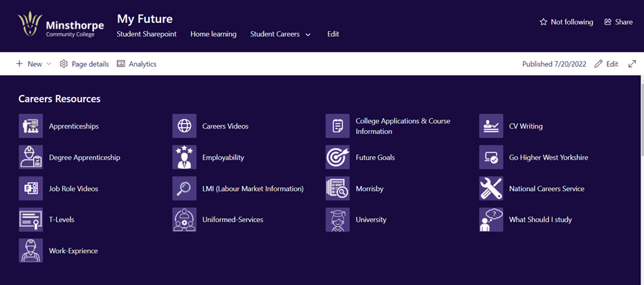Screen dimensions: 644x285
Task: Click the Not following star icon
Action: coord(544,22)
